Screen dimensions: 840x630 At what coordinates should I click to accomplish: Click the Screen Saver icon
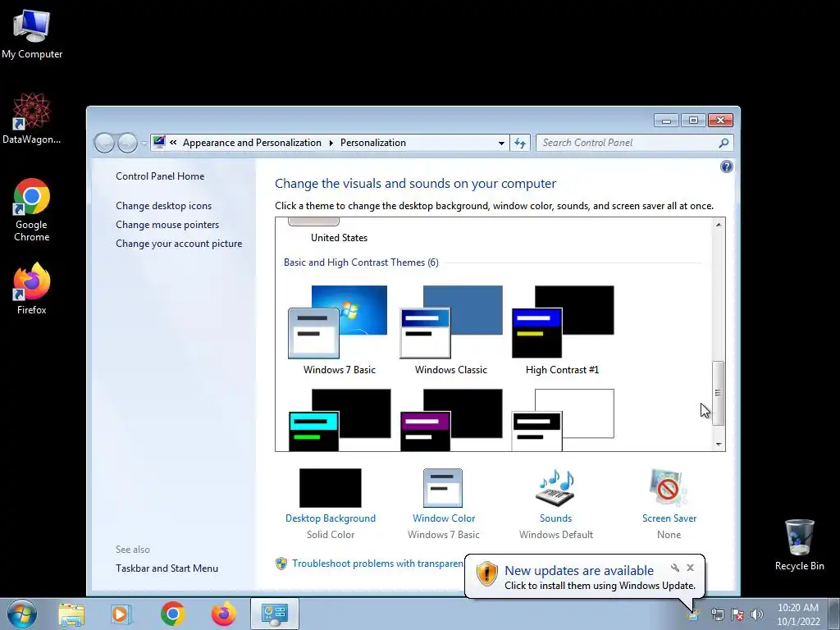pos(668,487)
